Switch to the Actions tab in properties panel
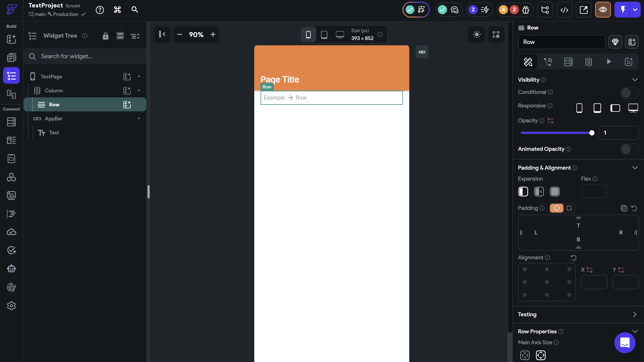 [x=548, y=62]
